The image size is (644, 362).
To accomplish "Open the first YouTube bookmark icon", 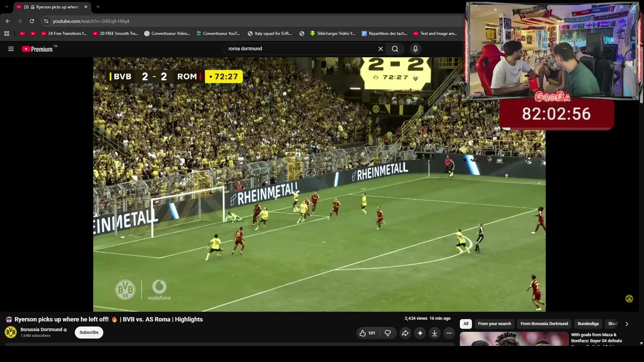I will tap(22, 34).
